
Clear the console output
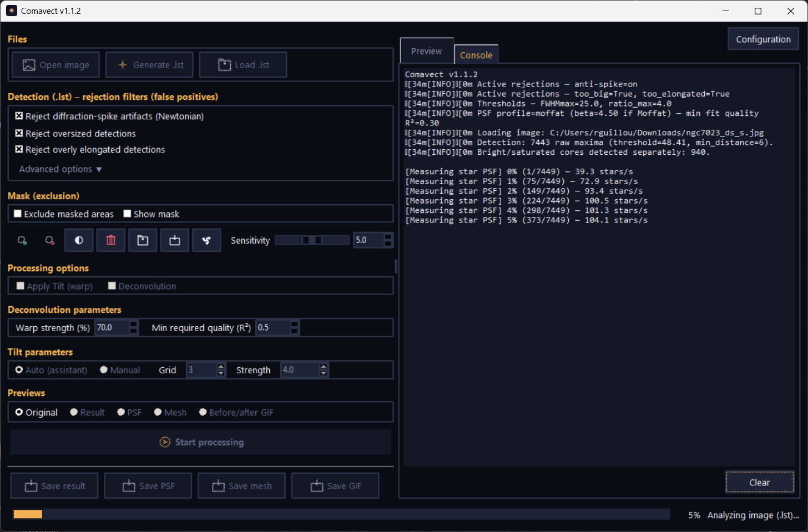(760, 483)
